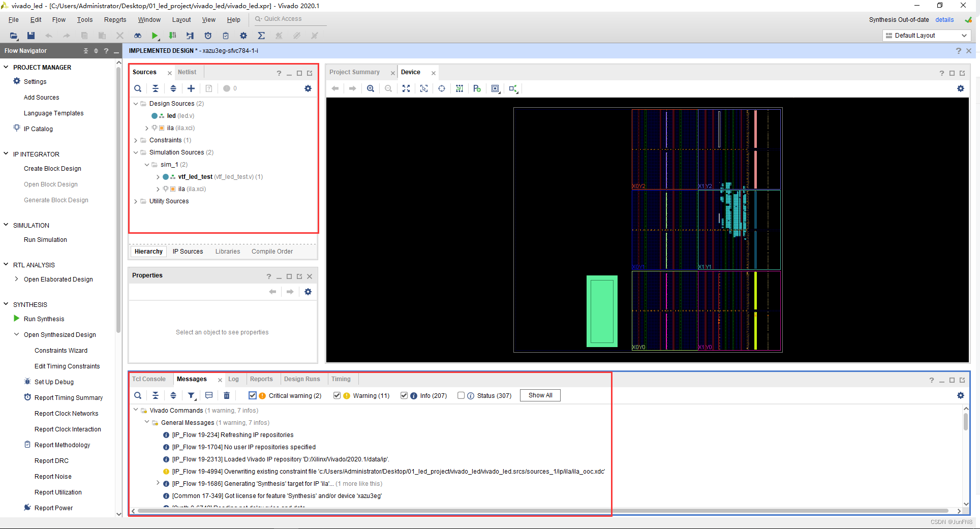Expand vtf_led_test simulation file node
The width and height of the screenshot is (980, 529).
[x=158, y=177]
